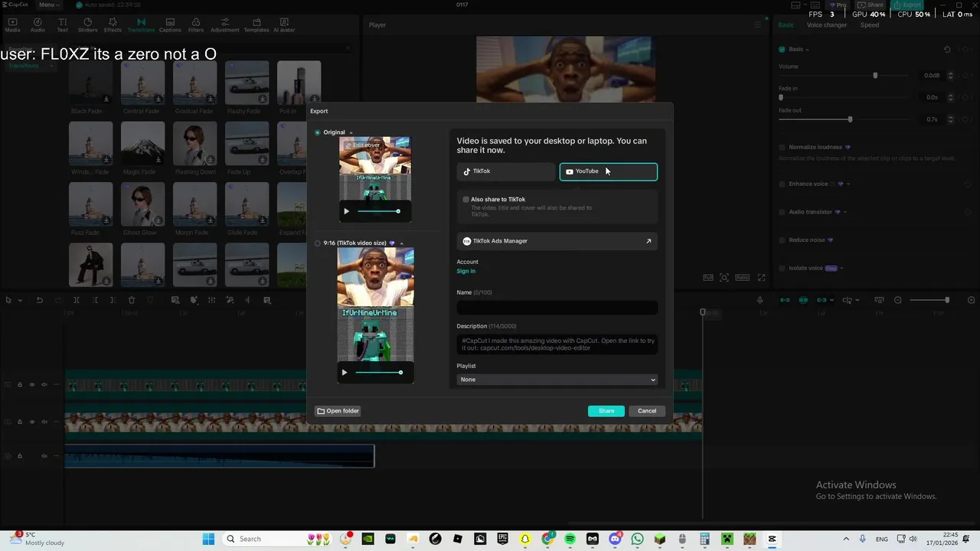Click the trash Delete icon in timeline toolbar

(132, 300)
